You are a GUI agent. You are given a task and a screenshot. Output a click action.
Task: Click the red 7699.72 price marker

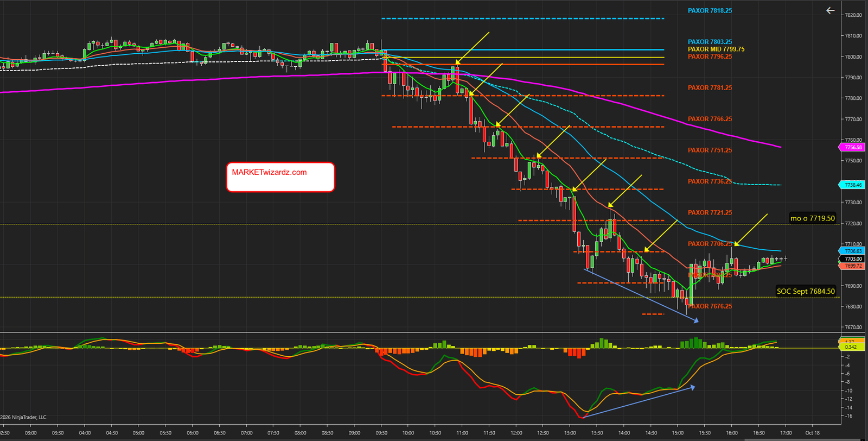pos(852,266)
